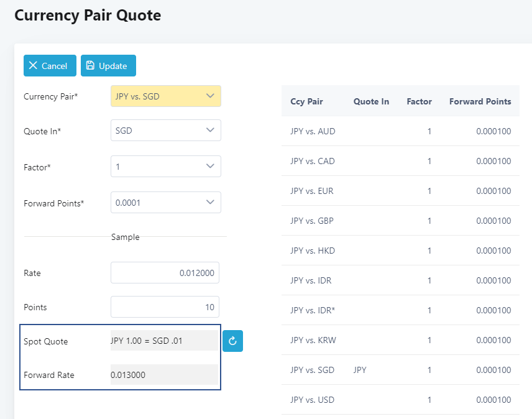Click the Points input field
Image resolution: width=532 pixels, height=419 pixels.
coord(165,307)
